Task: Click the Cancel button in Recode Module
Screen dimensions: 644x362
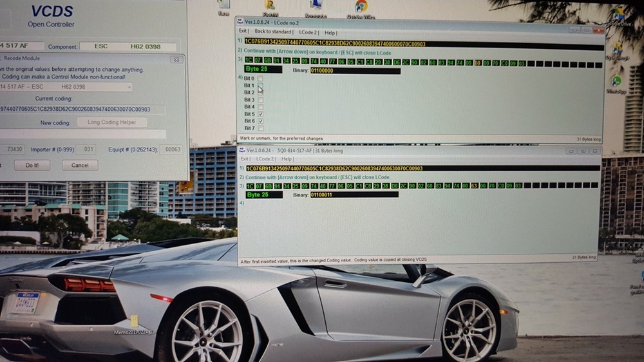Action: [80, 166]
